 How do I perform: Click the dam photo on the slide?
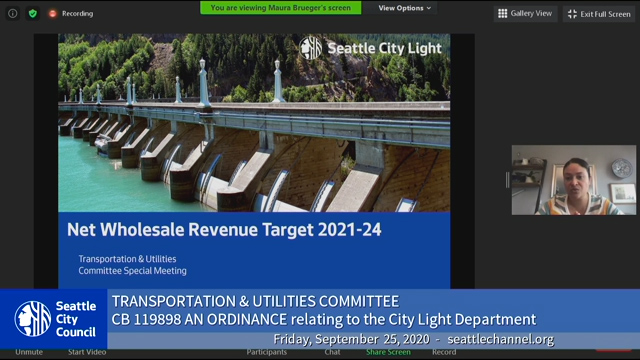tap(254, 122)
